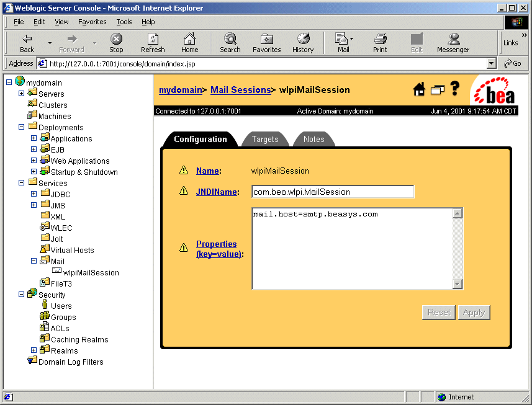Open console in new window icon
The height and width of the screenshot is (405, 532).
point(438,90)
